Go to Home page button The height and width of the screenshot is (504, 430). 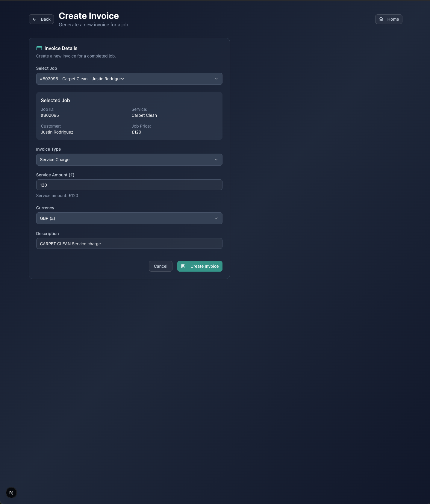point(389,19)
